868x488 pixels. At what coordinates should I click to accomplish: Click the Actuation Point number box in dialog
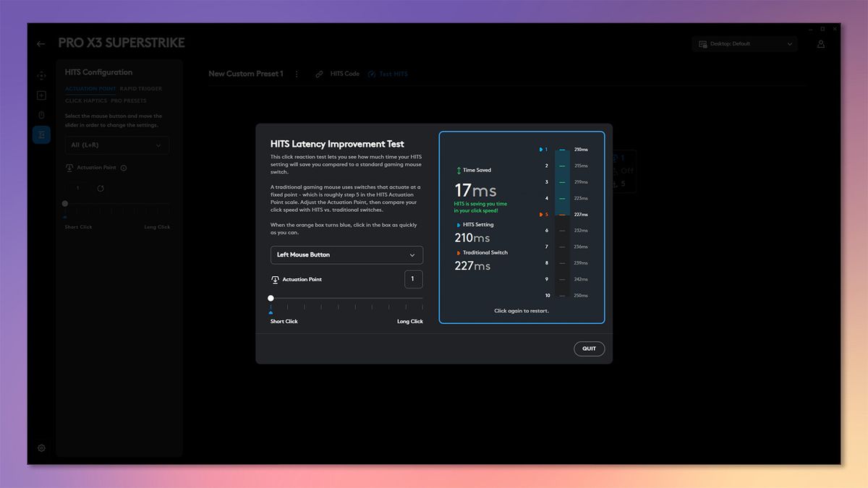413,279
